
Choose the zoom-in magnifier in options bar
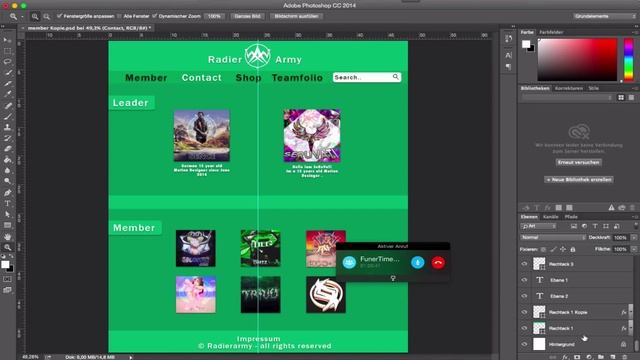[x=35, y=16]
